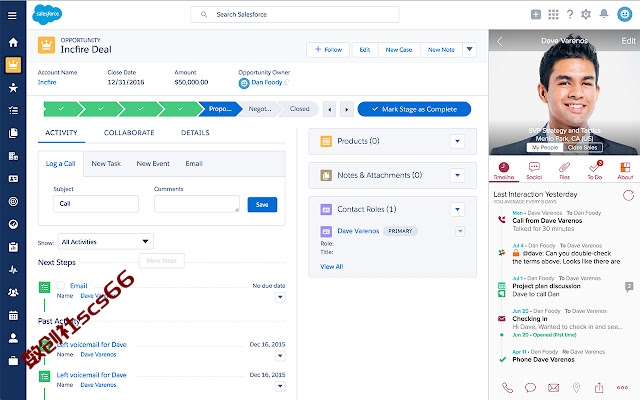The image size is (640, 400).
Task: Tap the location pin icon at panel bottom
Action: [x=576, y=387]
